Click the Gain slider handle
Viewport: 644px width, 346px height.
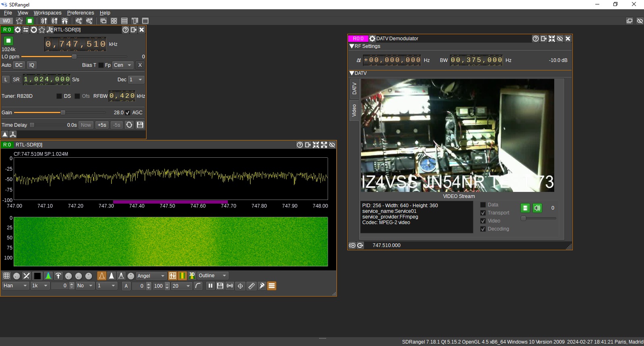tap(63, 113)
